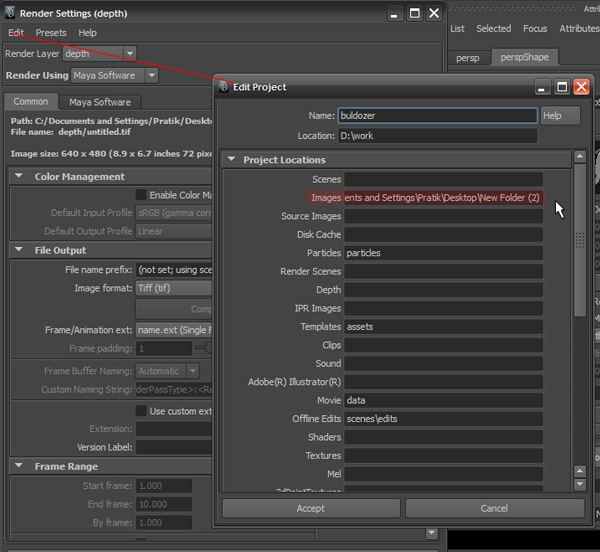Select the persp tab in Attribute Editor
600x552 pixels.
(468, 58)
